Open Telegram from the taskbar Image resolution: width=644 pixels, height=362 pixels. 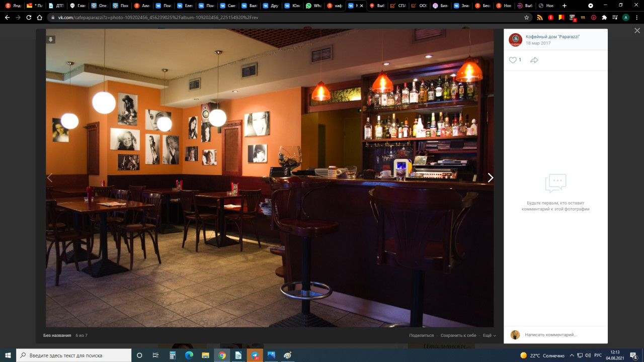pos(255,355)
